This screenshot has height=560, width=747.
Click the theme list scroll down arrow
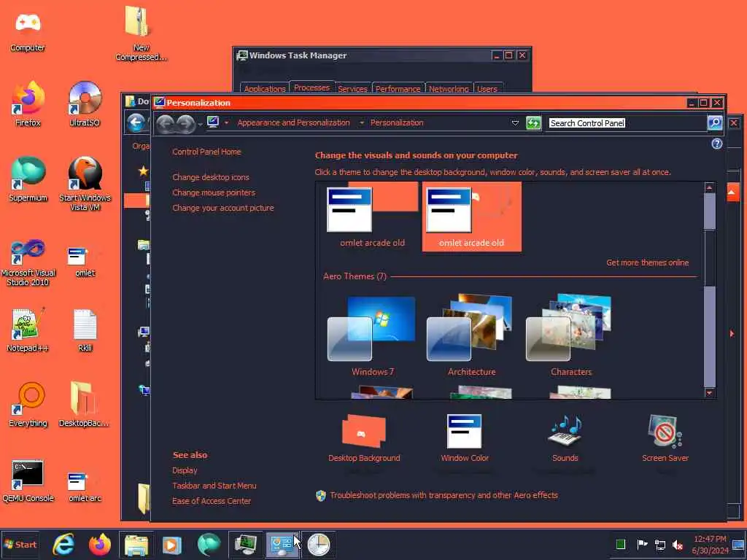click(x=709, y=393)
